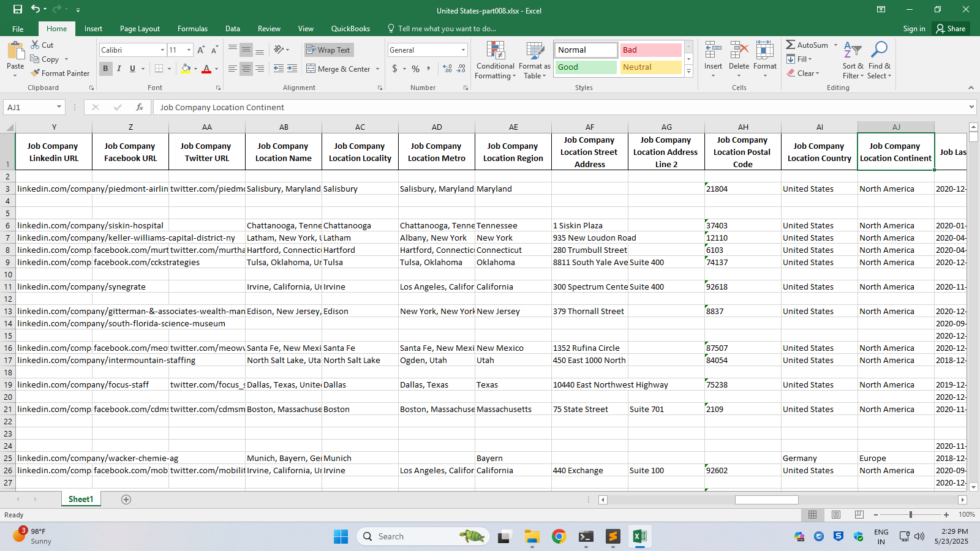Screen dimensions: 980x551
Task: Click the Align Left icon
Action: tap(233, 69)
